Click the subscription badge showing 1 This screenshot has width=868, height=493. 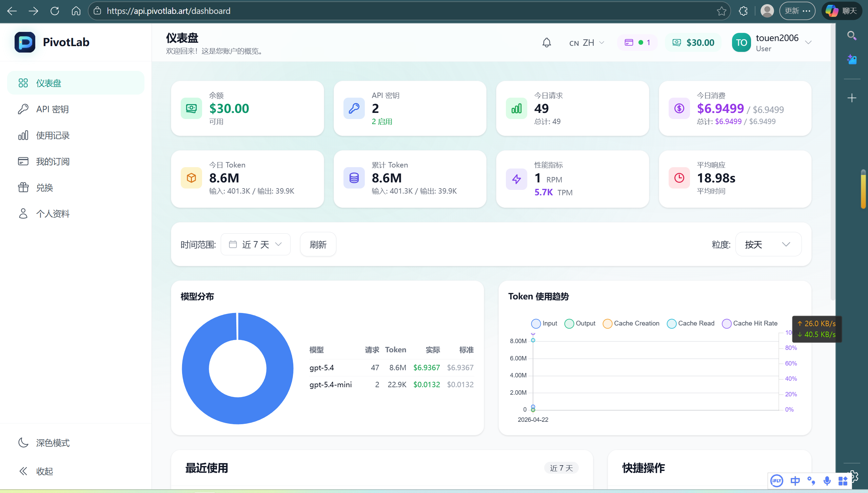637,43
